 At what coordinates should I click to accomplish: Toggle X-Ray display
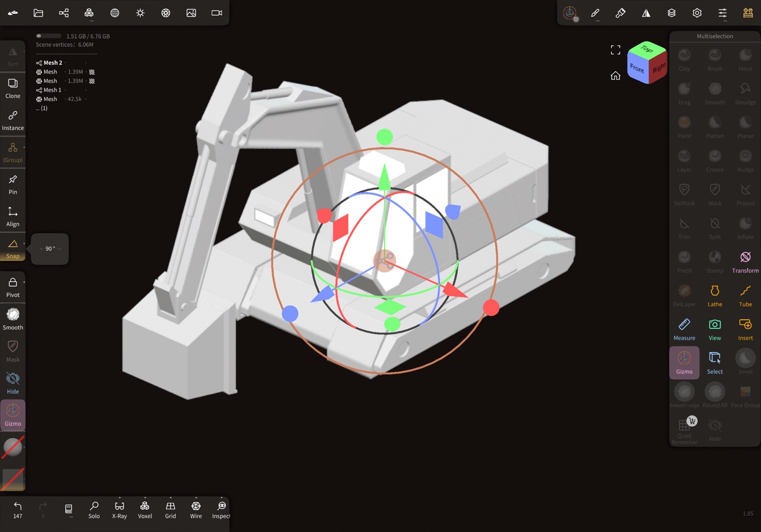click(x=120, y=510)
